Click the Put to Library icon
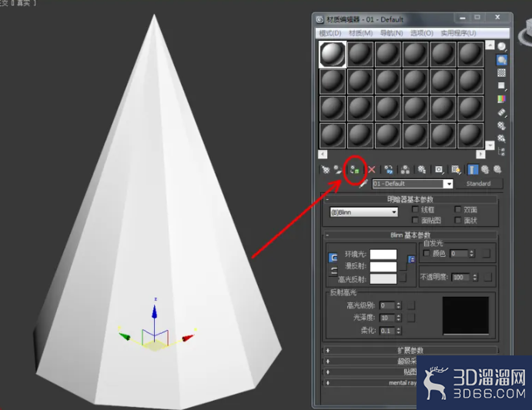 click(x=422, y=169)
